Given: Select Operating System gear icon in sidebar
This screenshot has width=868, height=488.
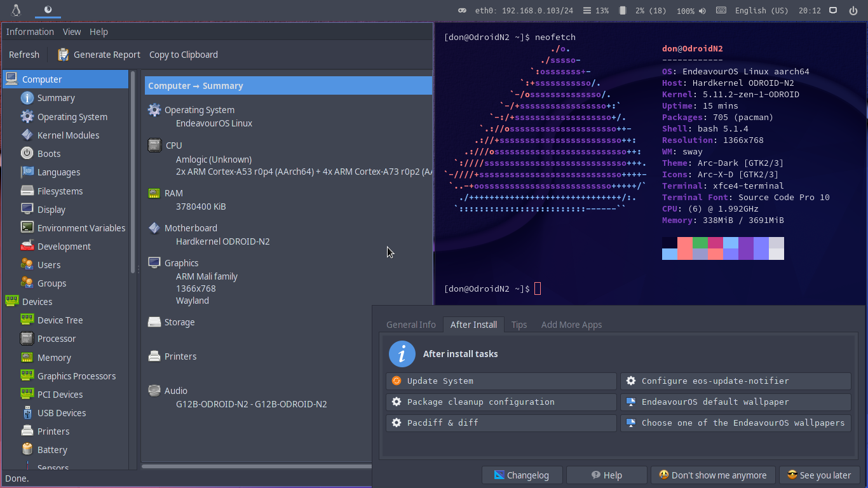Looking at the screenshot, I should pos(27,116).
